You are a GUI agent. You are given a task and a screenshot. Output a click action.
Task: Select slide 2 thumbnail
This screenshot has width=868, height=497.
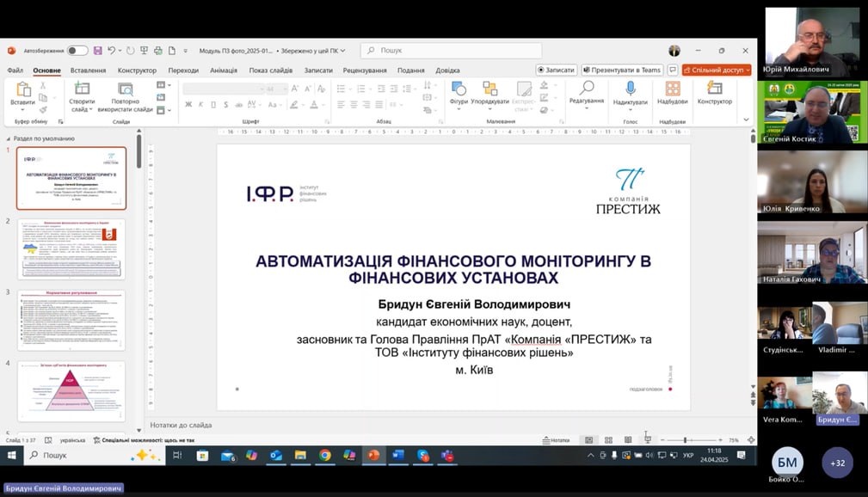point(71,249)
